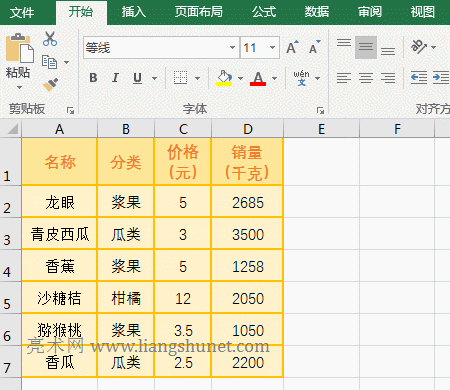Select the cell 柑橘
The height and width of the screenshot is (390, 450).
126,298
